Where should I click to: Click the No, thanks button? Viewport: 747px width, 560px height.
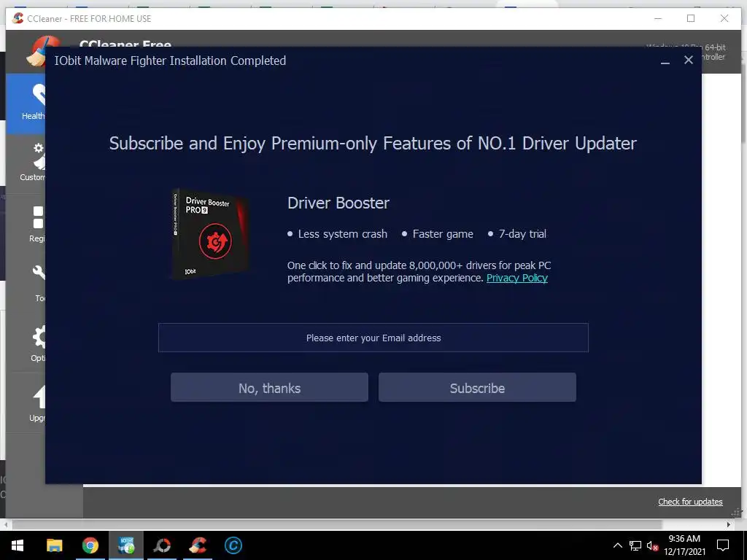click(x=269, y=388)
